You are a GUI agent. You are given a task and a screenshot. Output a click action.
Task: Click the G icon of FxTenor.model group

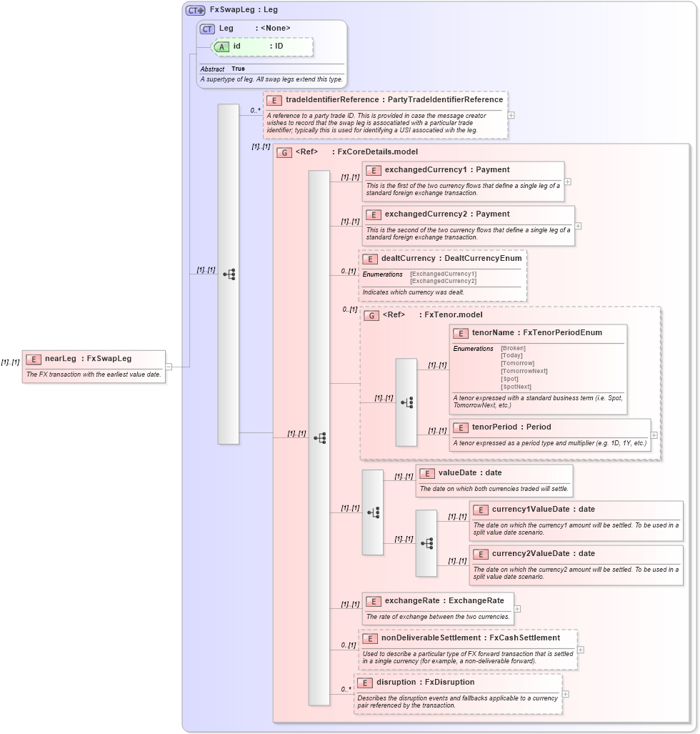coord(371,314)
